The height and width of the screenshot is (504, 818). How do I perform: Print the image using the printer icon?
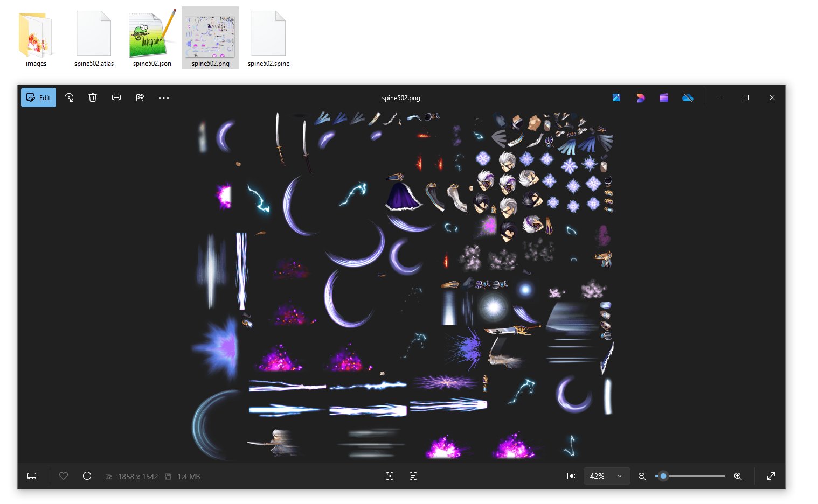pyautogui.click(x=116, y=97)
